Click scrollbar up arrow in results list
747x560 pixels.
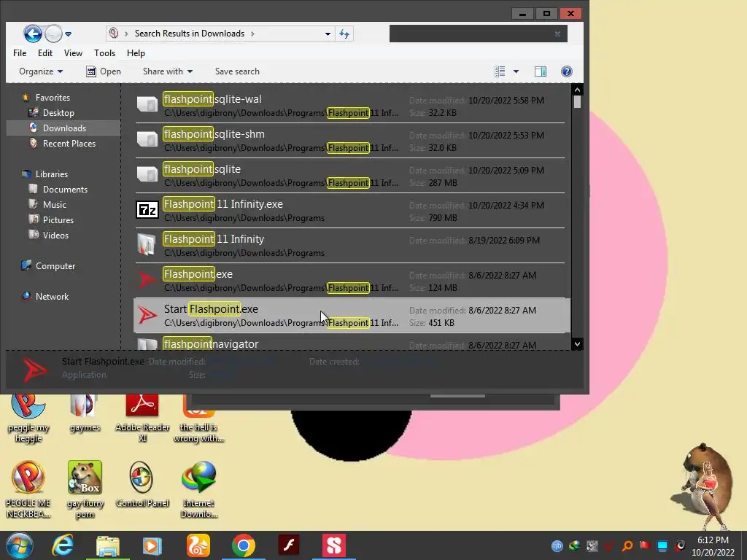(x=577, y=90)
